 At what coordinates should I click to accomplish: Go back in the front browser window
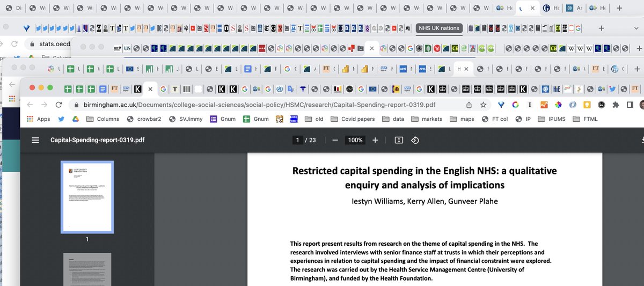coord(30,105)
